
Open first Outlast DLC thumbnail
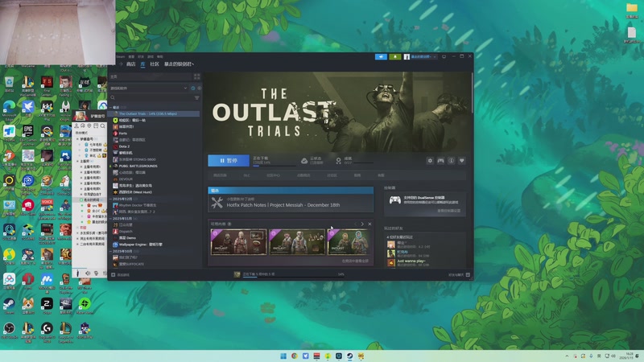(238, 242)
